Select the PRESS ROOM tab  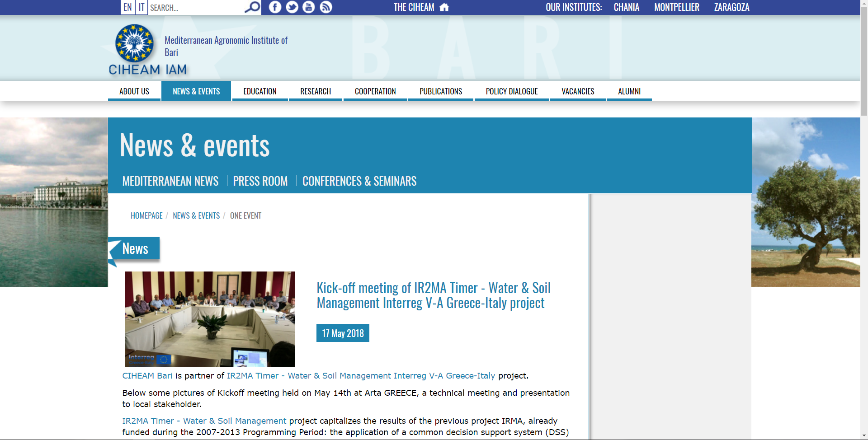click(260, 181)
